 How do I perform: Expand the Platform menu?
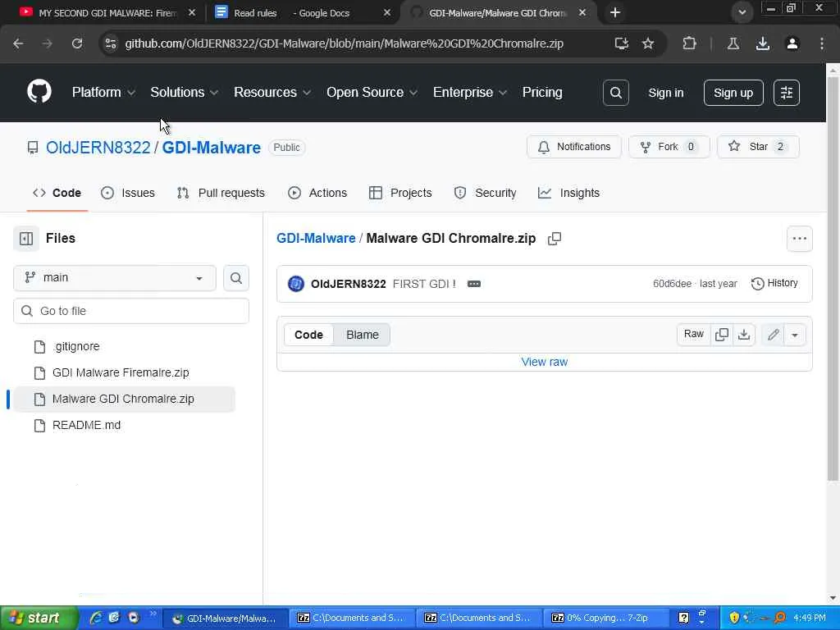pos(103,92)
